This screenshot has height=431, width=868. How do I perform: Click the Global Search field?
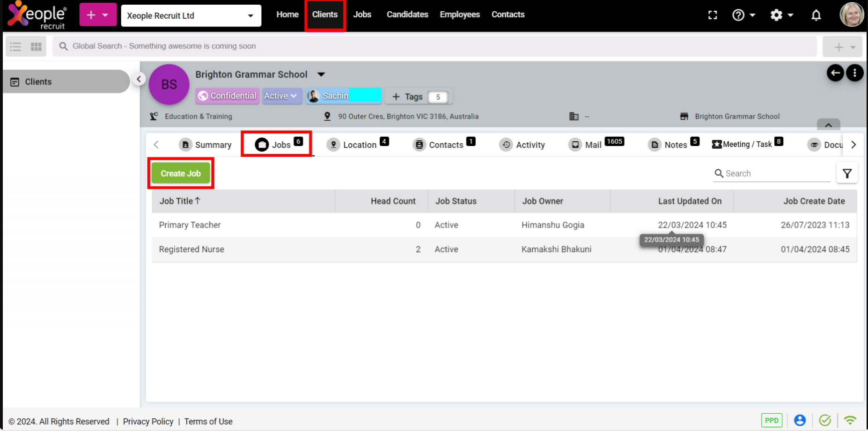click(434, 46)
